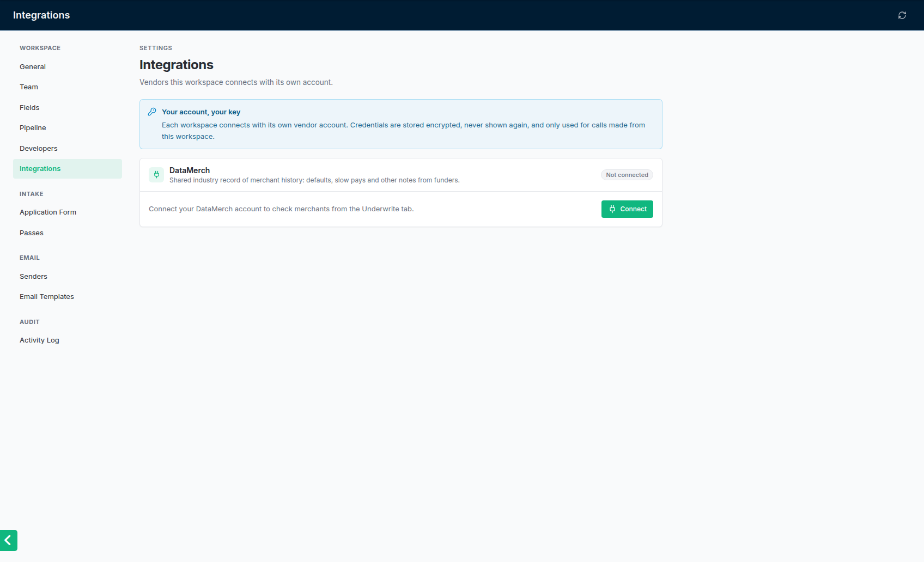
Task: Click the DataMerch integration title
Action: 190,170
